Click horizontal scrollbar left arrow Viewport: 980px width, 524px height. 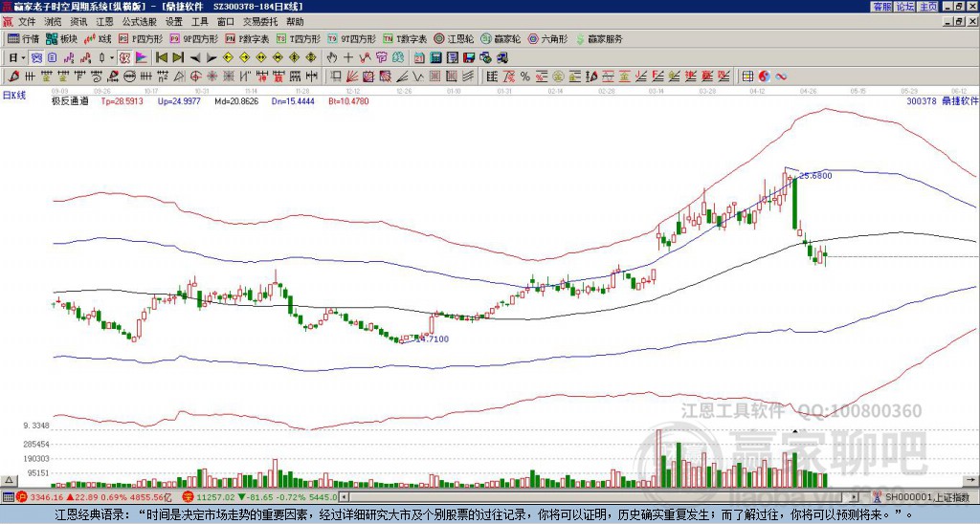(x=345, y=497)
